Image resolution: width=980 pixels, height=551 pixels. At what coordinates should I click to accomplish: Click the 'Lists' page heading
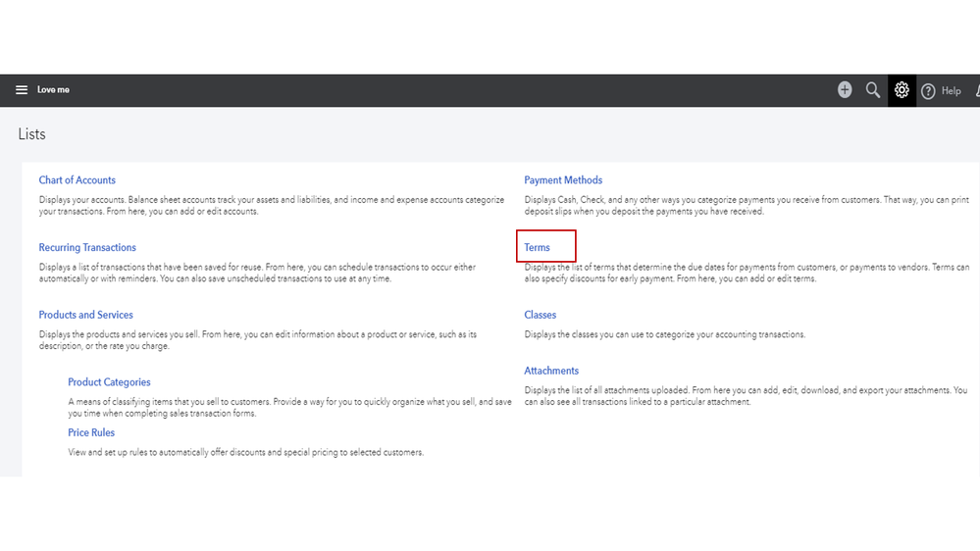pos(31,134)
